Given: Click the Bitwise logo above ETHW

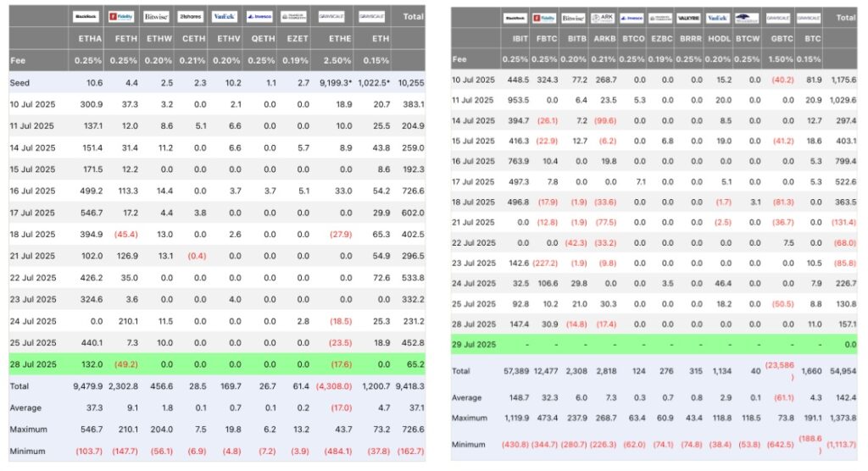Looking at the screenshot, I should pyautogui.click(x=156, y=17).
